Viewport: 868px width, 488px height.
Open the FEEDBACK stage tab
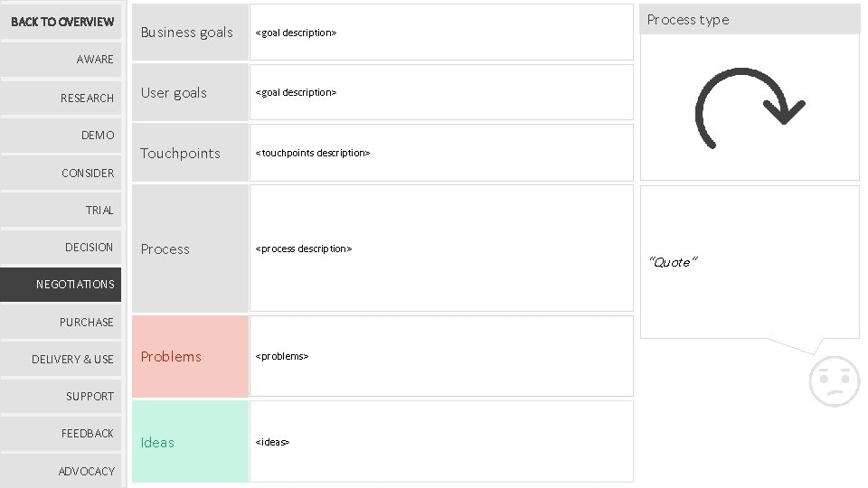click(62, 433)
